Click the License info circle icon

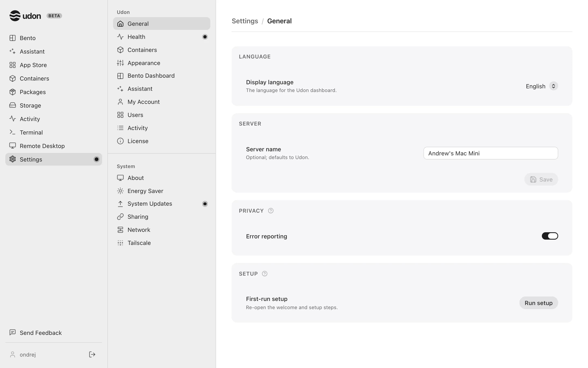(x=120, y=141)
